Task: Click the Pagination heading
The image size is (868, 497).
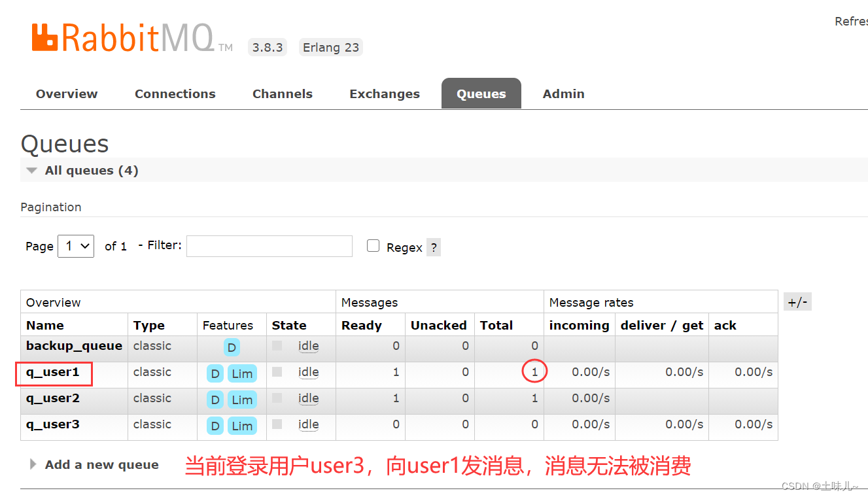Action: click(51, 207)
